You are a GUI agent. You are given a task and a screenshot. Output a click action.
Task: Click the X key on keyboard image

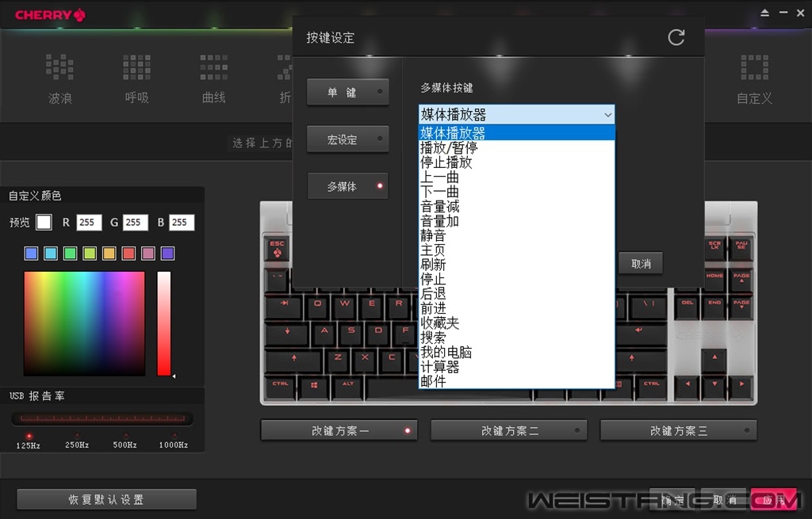click(365, 361)
